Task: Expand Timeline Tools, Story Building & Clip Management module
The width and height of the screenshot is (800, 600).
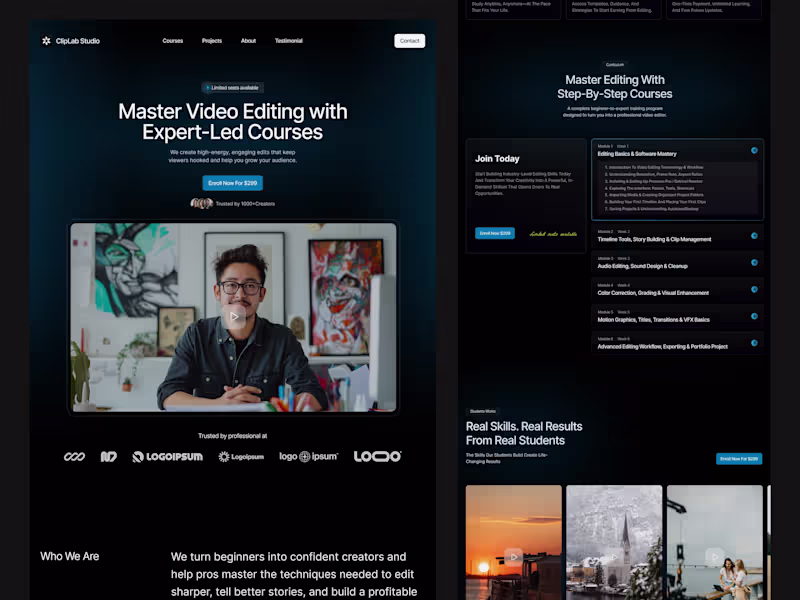Action: click(x=754, y=236)
